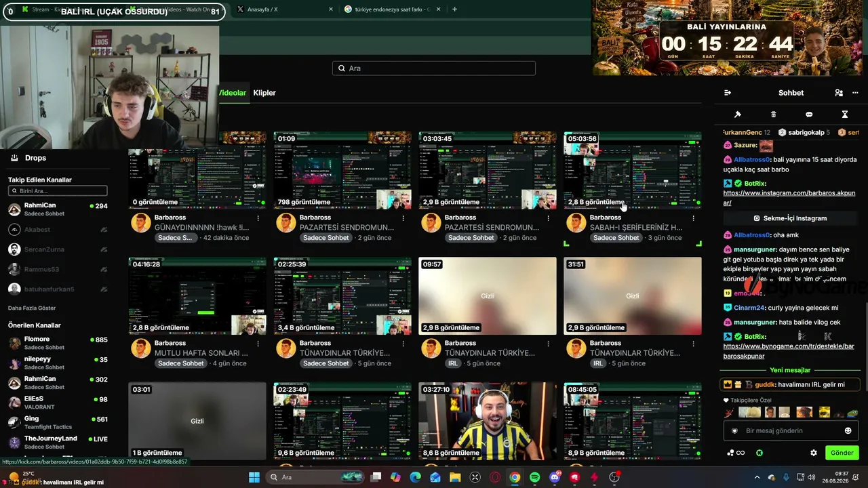Click Birini Ara followed-channels search box
Screen dimensions: 868x488
click(x=58, y=191)
